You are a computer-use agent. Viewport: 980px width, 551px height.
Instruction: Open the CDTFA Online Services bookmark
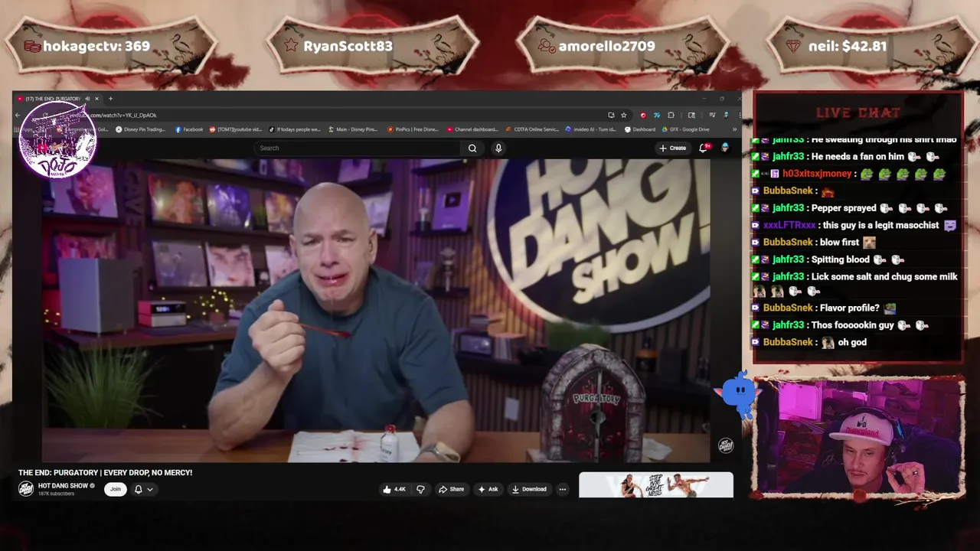(x=532, y=129)
